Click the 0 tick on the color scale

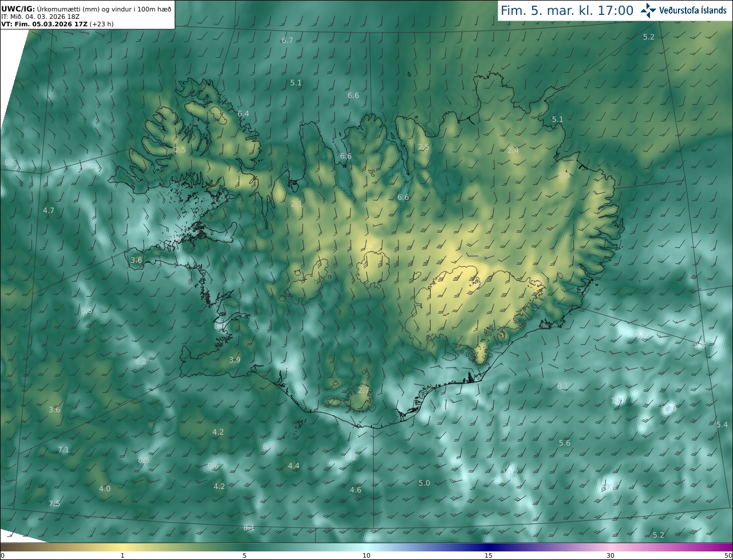2,555
